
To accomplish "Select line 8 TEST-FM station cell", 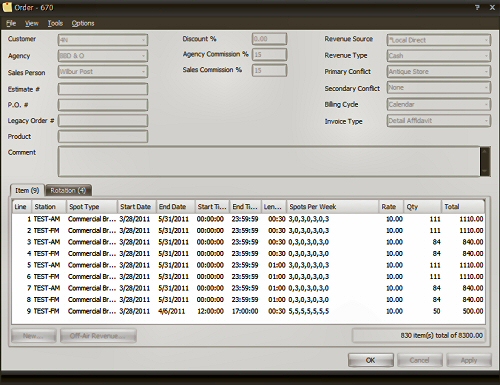I will tap(47, 300).
